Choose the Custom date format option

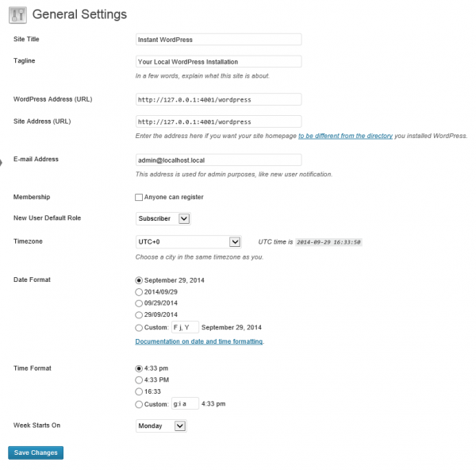(x=139, y=328)
